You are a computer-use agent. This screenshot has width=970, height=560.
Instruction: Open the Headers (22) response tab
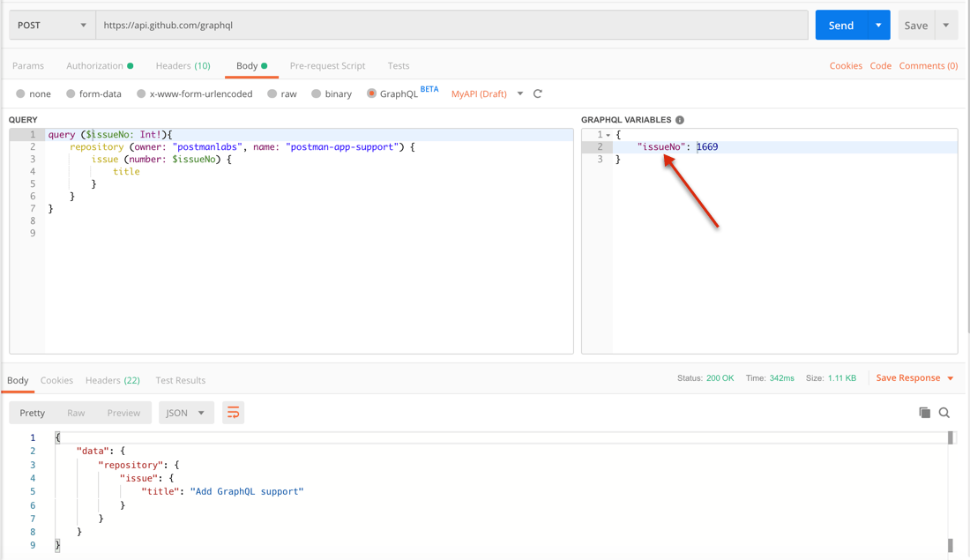pos(113,380)
